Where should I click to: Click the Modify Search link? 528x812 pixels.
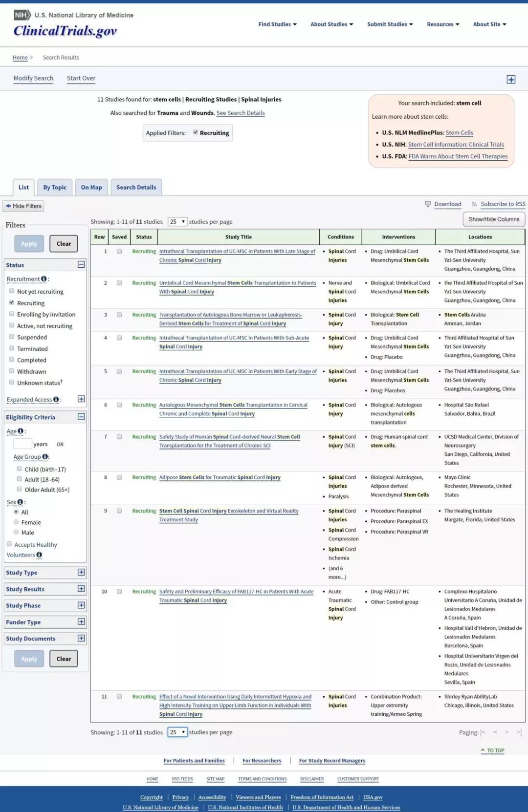[x=33, y=78]
